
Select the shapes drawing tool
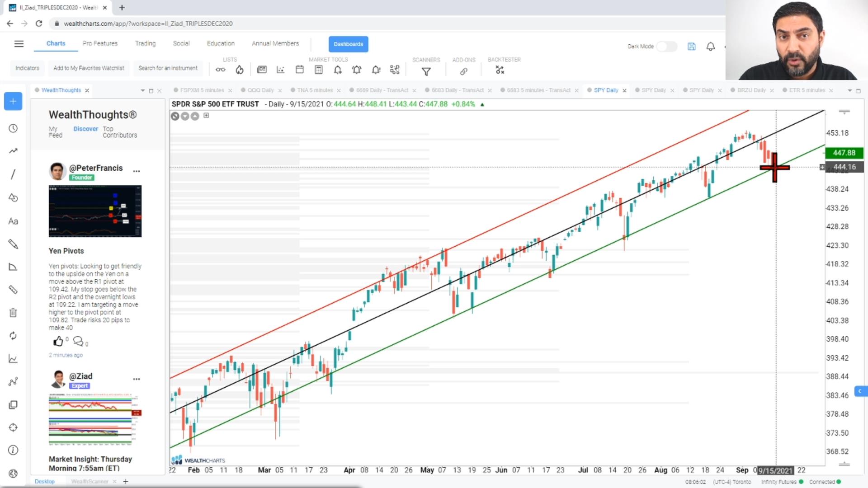(13, 197)
